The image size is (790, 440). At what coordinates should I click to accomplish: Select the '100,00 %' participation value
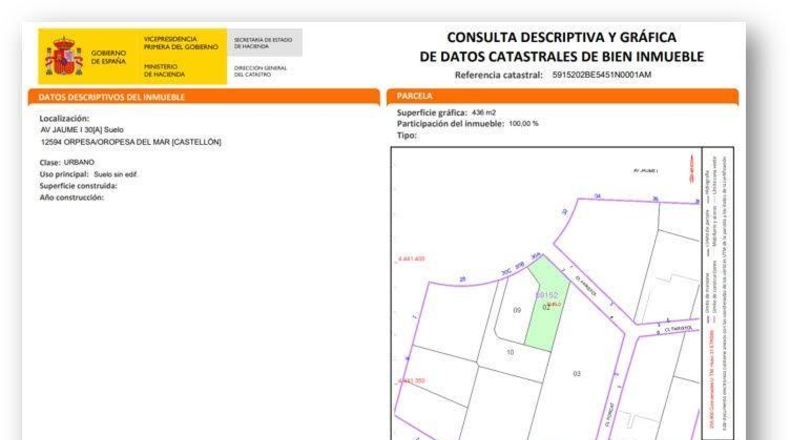tap(523, 123)
